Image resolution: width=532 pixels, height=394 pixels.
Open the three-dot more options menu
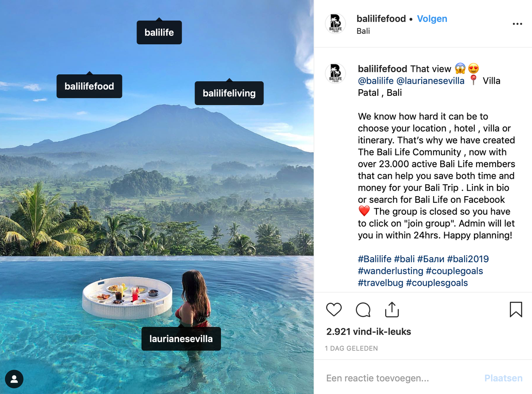point(517,24)
